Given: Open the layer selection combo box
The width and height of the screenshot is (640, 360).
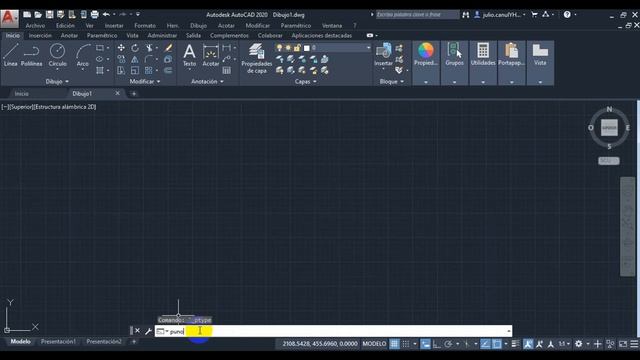Looking at the screenshot, I should pyautogui.click(x=323, y=48).
